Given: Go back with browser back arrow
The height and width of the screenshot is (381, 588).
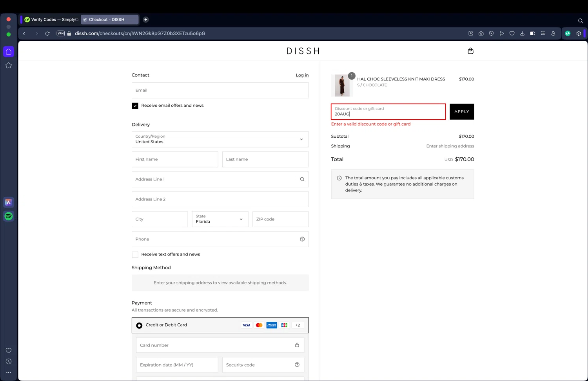Looking at the screenshot, I should pyautogui.click(x=24, y=34).
